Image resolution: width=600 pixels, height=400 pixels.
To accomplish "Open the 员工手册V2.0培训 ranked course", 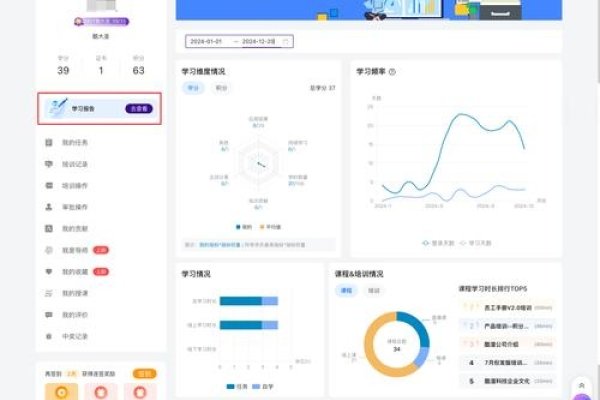I will tap(507, 307).
